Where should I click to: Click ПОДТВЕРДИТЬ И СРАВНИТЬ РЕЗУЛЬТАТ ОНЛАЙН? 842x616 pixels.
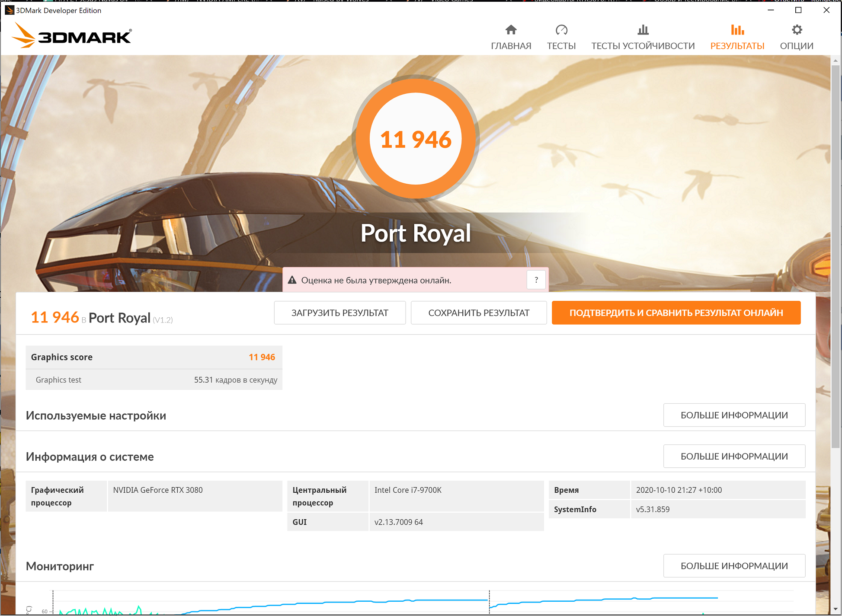click(x=676, y=313)
